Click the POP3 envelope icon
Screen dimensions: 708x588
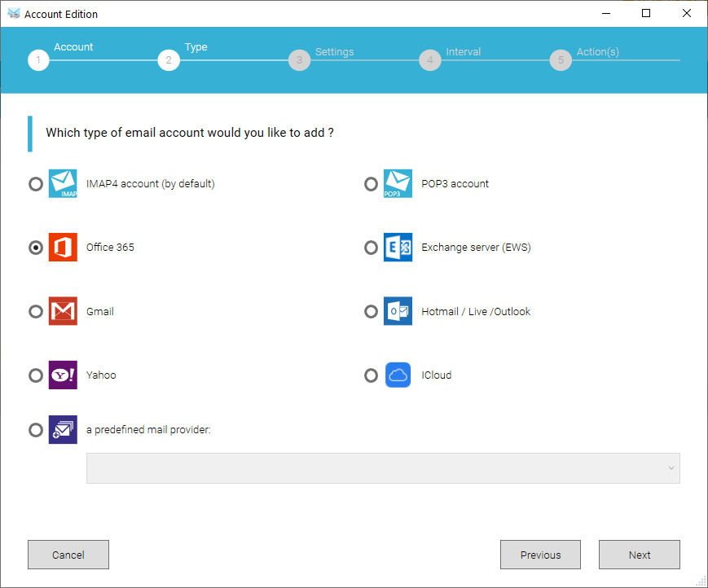click(x=398, y=184)
